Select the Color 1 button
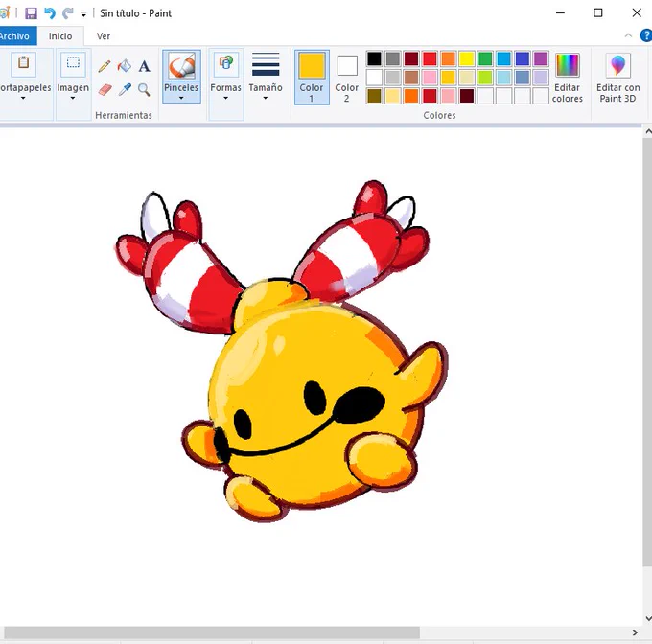Viewport: 652px width, 644px height. pyautogui.click(x=312, y=78)
